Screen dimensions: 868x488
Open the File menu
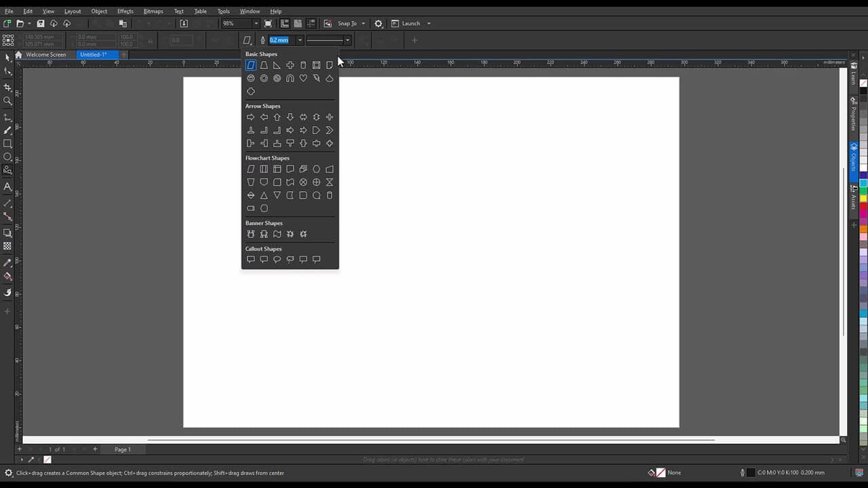coord(9,12)
